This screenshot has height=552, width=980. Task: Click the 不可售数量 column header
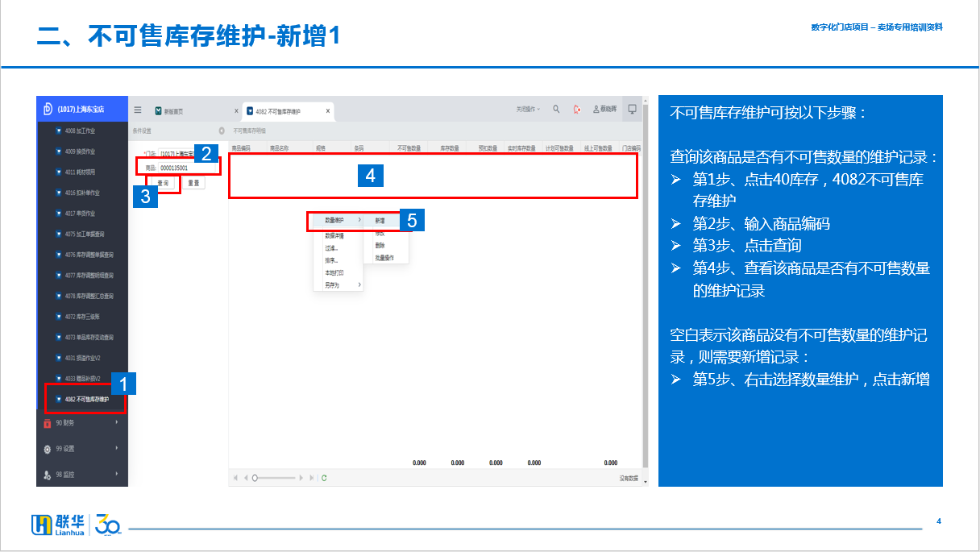coord(410,148)
